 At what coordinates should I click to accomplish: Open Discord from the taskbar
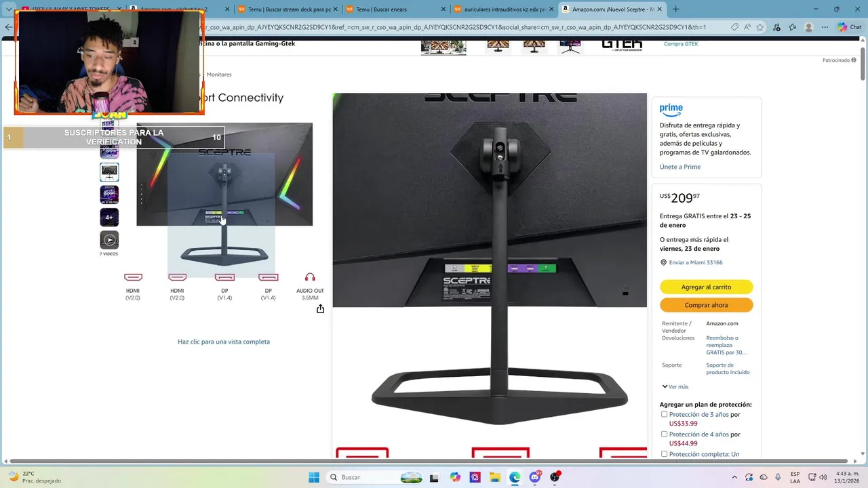click(x=535, y=477)
